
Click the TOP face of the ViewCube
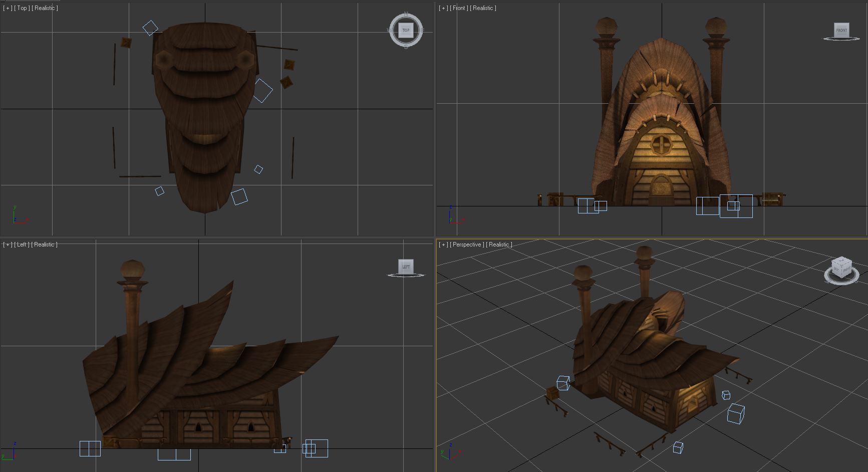click(x=406, y=30)
